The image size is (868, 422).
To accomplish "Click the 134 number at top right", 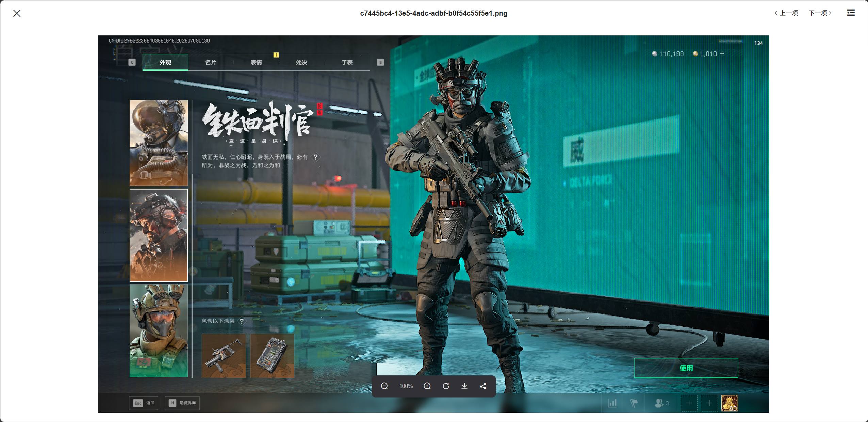I will [x=758, y=43].
